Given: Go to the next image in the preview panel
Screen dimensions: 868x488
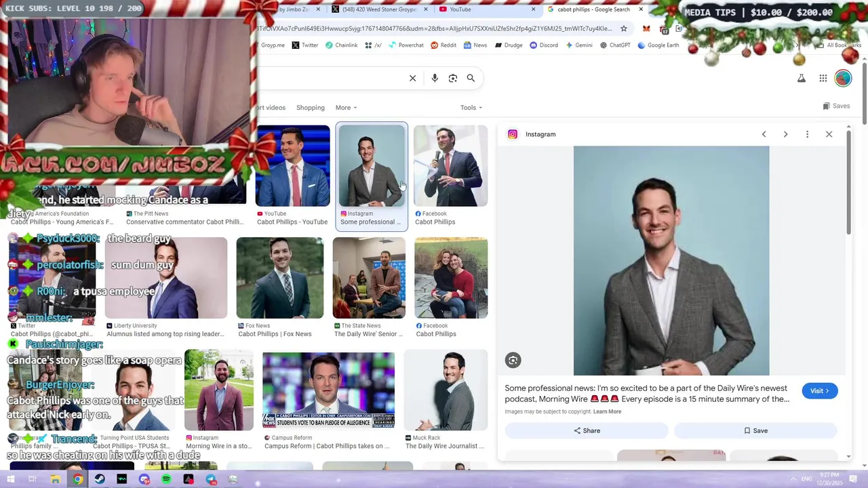Looking at the screenshot, I should pos(785,134).
